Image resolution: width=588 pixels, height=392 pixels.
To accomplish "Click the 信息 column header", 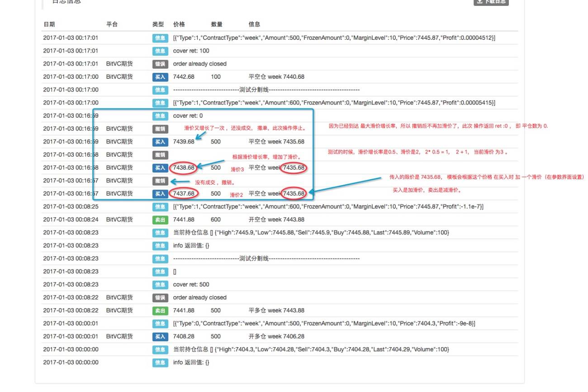I will [254, 24].
